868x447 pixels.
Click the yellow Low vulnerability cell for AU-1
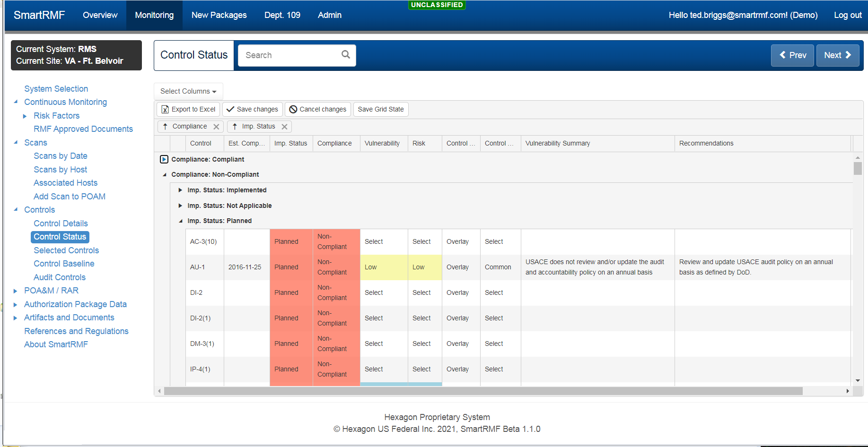tap(383, 267)
